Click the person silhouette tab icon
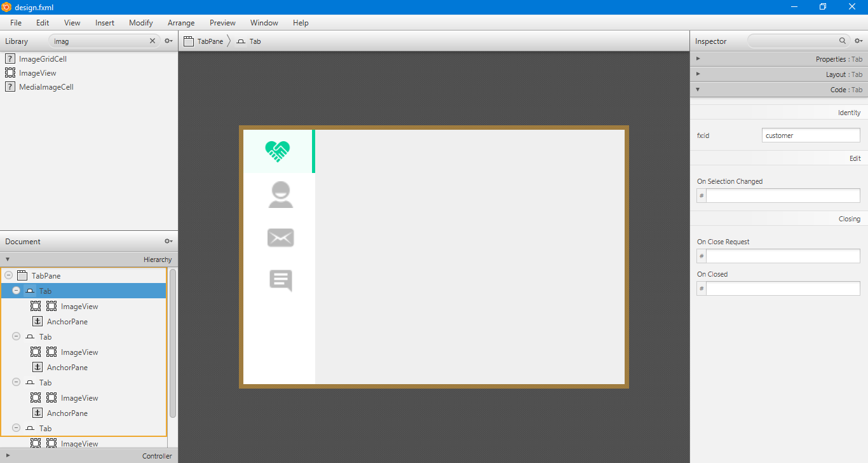The image size is (868, 463). coord(280,194)
